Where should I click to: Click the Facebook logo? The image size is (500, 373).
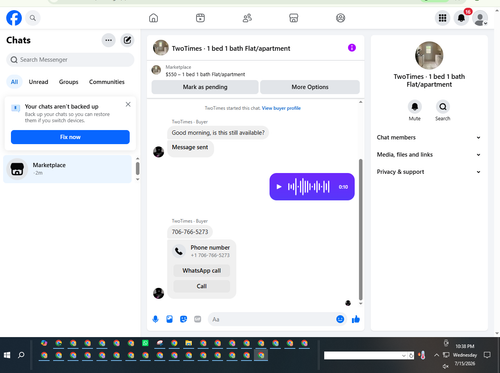click(x=14, y=18)
